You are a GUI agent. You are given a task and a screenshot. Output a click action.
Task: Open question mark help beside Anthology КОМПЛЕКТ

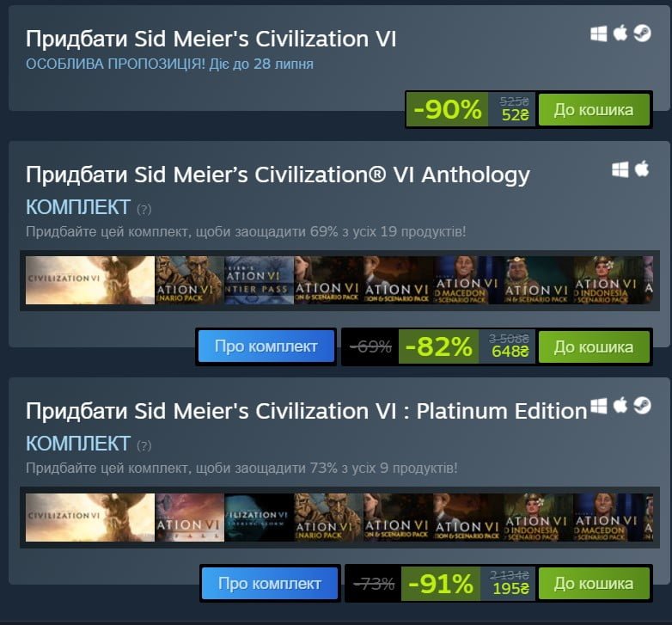144,209
